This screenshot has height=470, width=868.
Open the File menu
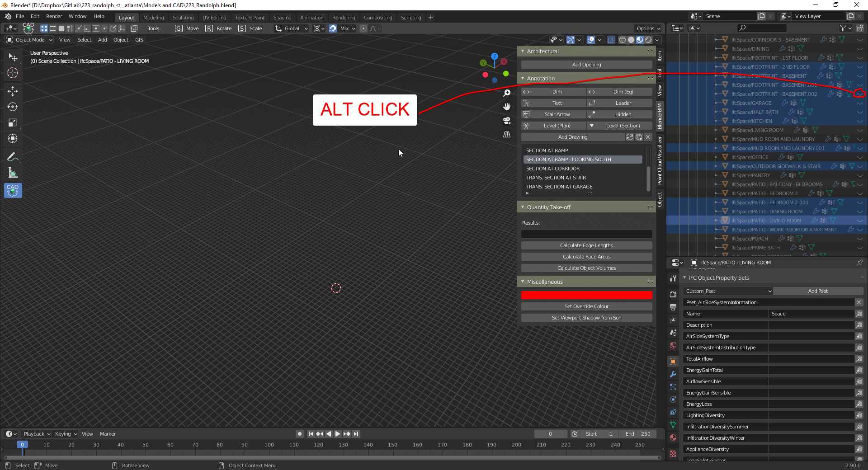pyautogui.click(x=20, y=16)
